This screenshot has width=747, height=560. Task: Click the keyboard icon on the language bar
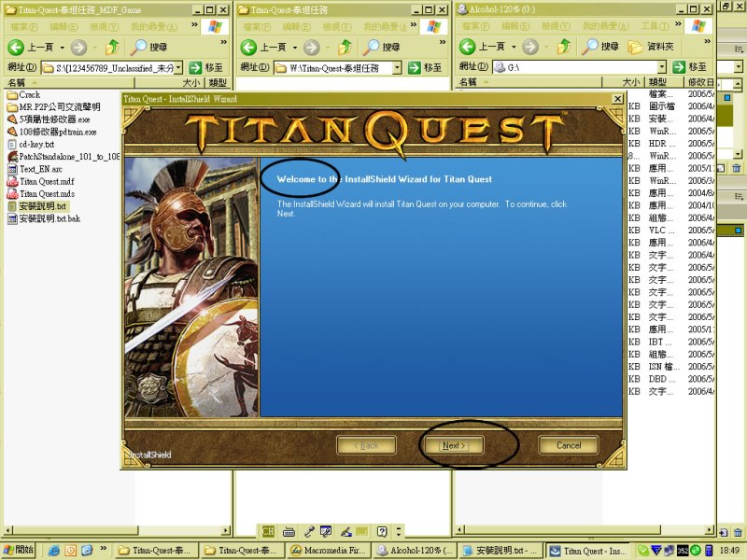[289, 531]
